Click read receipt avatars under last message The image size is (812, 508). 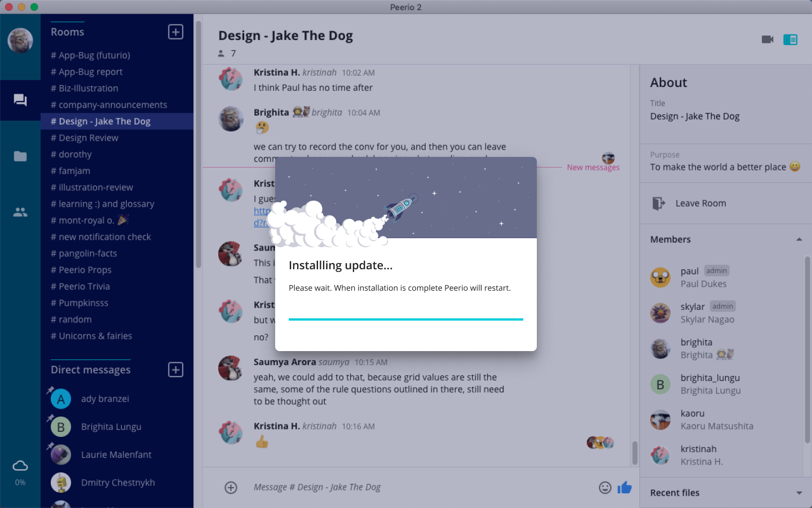(601, 443)
